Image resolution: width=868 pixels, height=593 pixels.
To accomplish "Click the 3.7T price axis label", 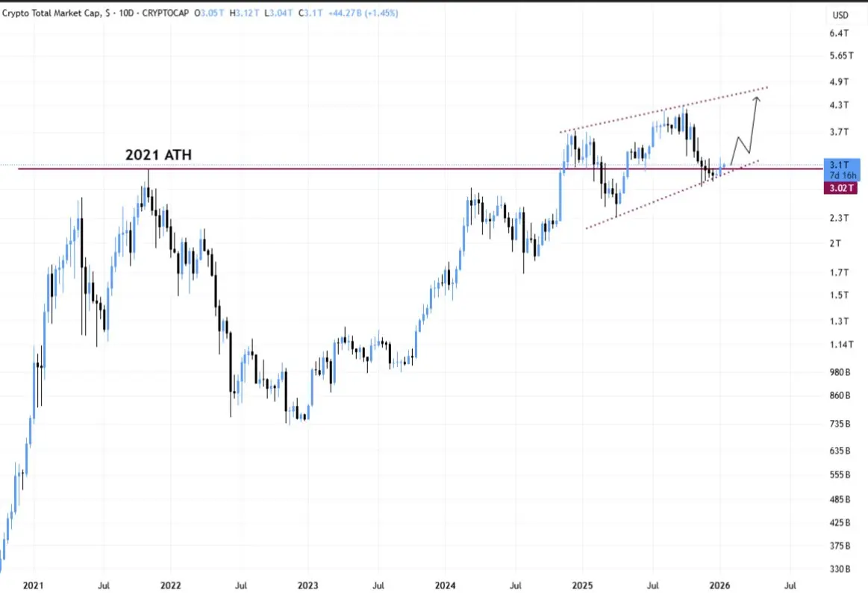I will point(839,132).
